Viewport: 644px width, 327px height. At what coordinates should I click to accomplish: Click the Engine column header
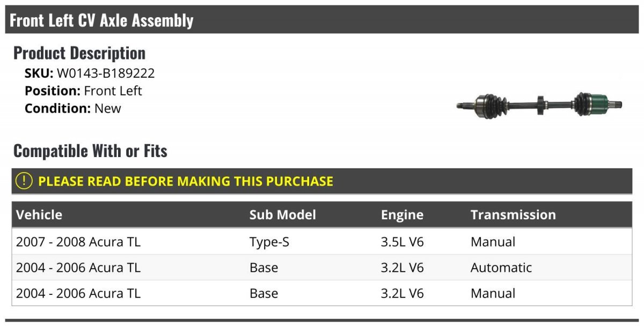click(402, 215)
